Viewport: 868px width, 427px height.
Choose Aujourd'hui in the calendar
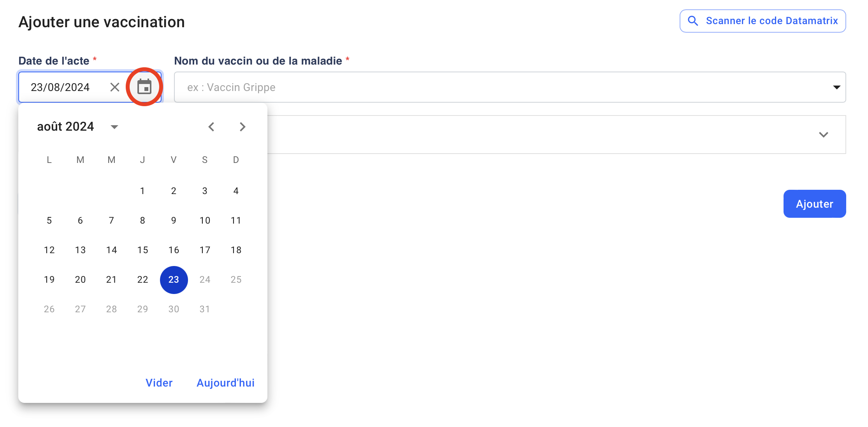(x=225, y=383)
